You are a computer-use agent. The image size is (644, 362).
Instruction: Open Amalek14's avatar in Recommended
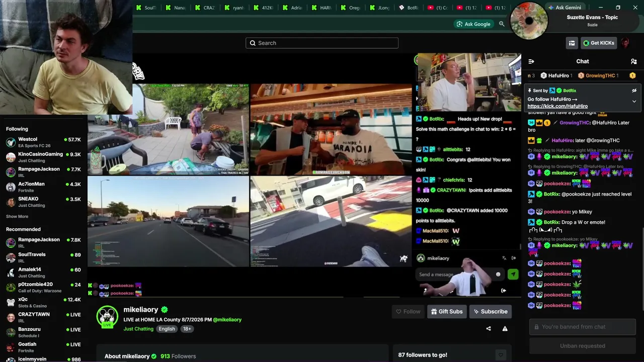point(11,273)
